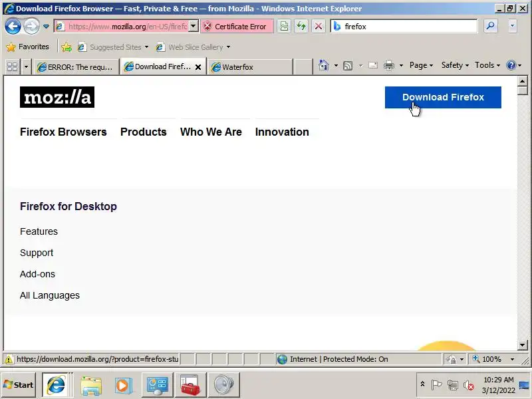Open the Firefox Browsers nav menu
The image size is (532, 399).
(x=63, y=132)
